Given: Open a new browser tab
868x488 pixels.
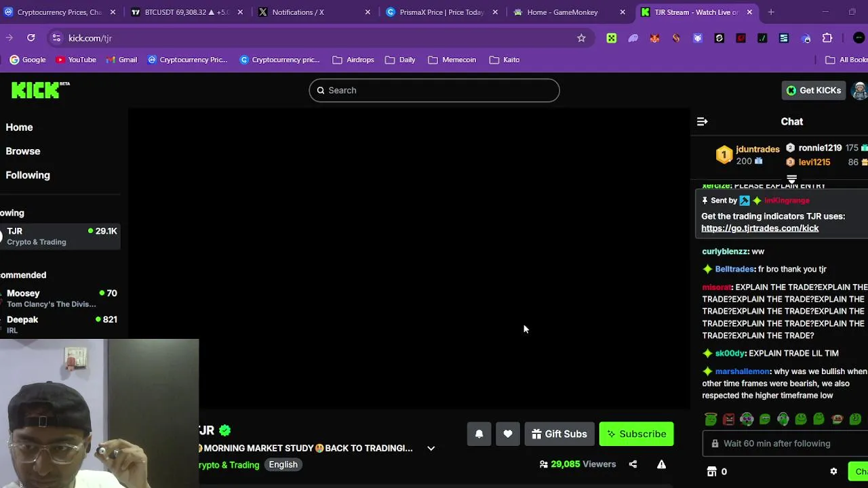Looking at the screenshot, I should coord(771,12).
